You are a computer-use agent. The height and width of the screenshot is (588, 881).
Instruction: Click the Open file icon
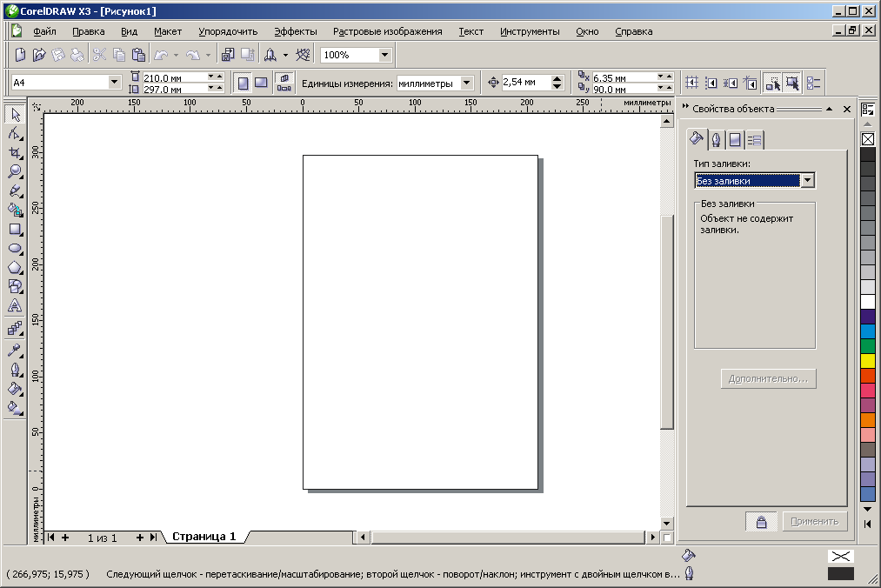(39, 55)
